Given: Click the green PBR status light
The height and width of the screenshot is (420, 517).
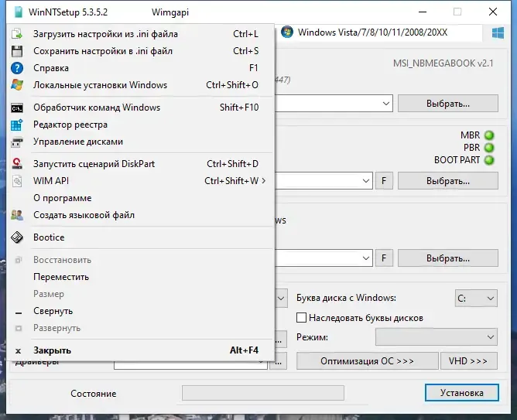Looking at the screenshot, I should (489, 148).
